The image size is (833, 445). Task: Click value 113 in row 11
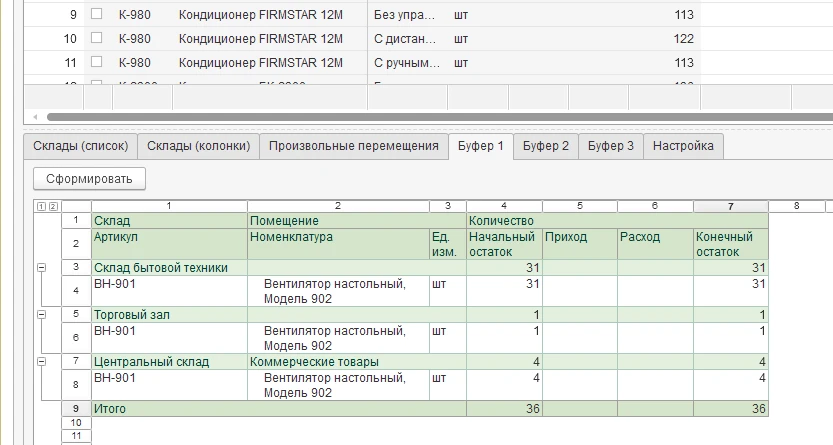click(x=684, y=63)
